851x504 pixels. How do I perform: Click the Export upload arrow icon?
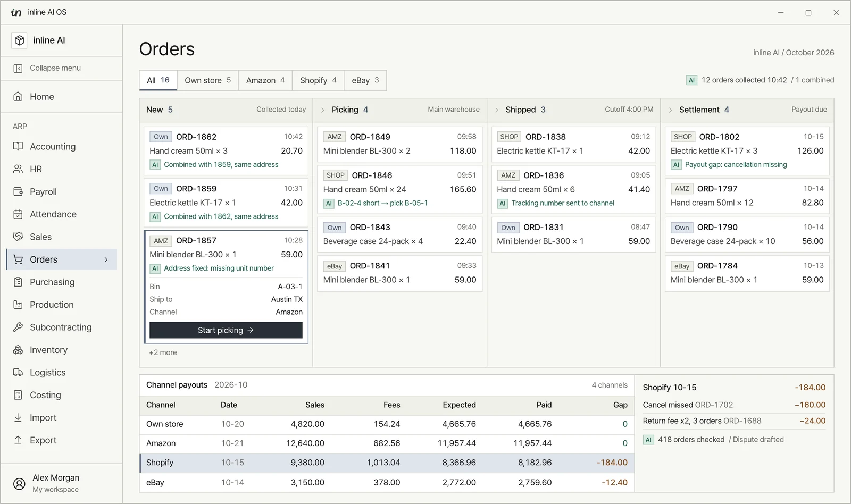(18, 440)
